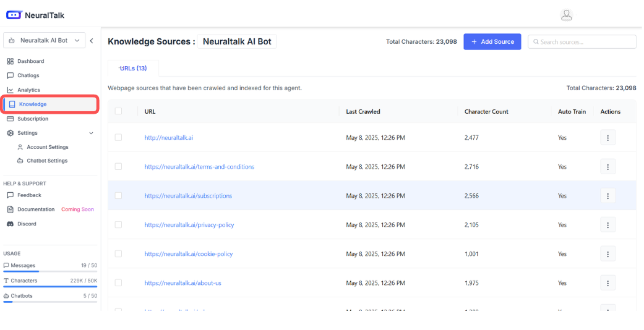Click the Documentation file icon

pyautogui.click(x=11, y=209)
